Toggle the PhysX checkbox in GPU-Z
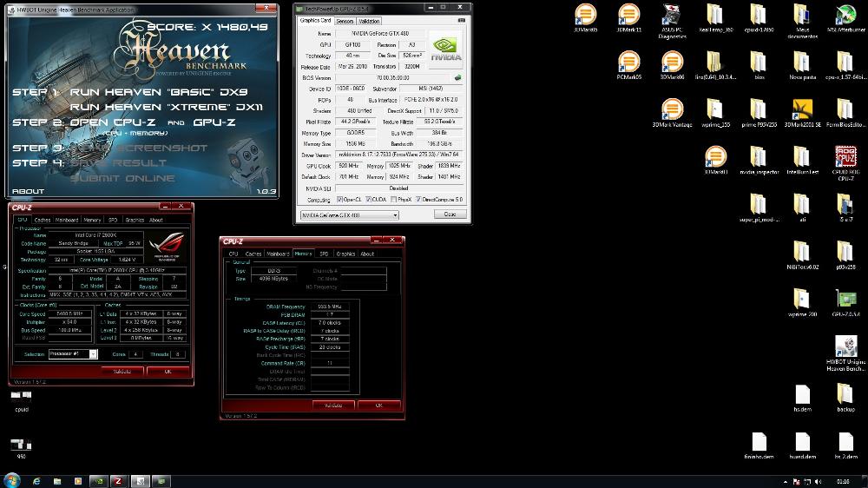This screenshot has width=868, height=488. click(x=393, y=200)
